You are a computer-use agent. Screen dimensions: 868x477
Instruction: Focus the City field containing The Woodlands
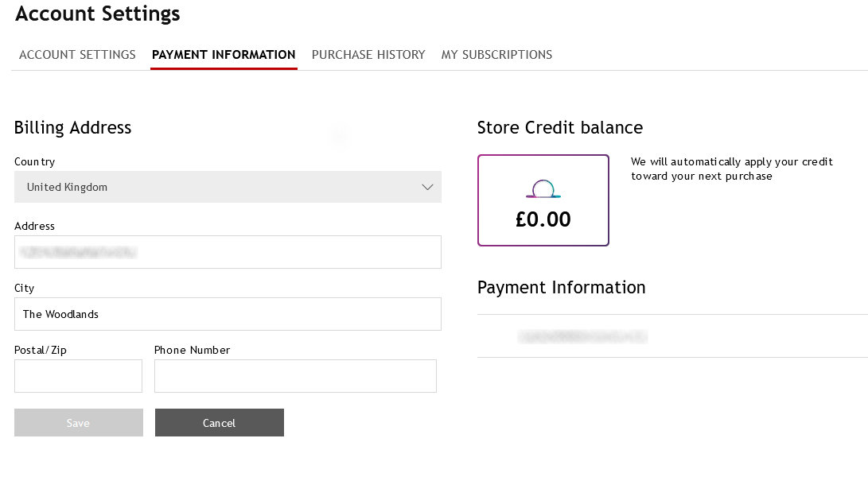(x=228, y=314)
